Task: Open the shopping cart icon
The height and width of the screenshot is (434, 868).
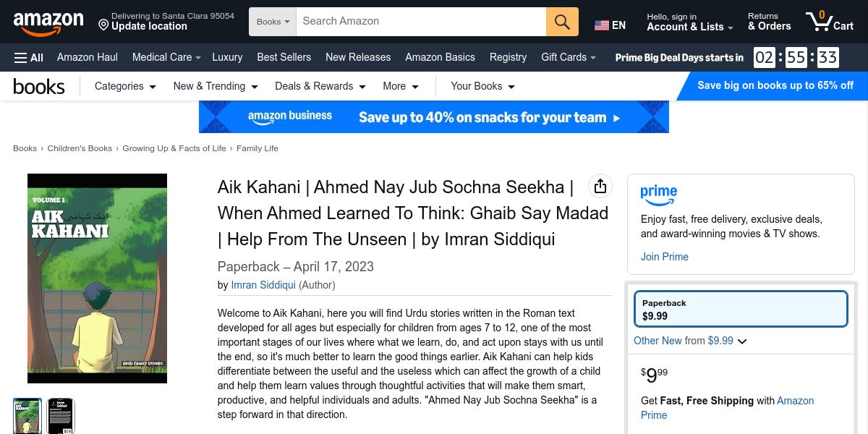Action: 829,22
